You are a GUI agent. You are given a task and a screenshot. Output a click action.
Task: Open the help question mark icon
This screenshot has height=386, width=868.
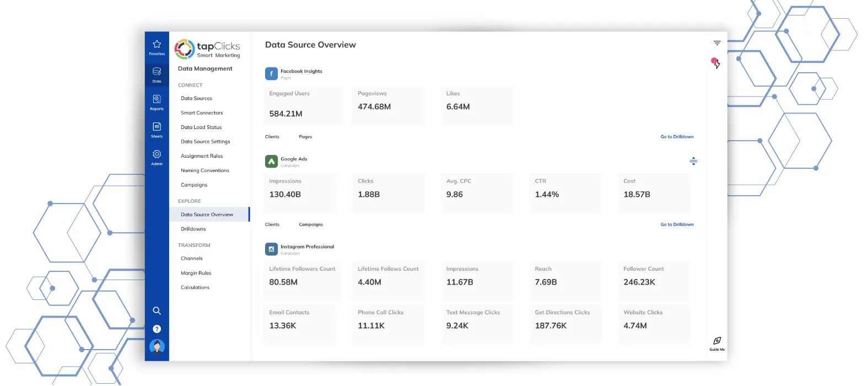point(157,329)
